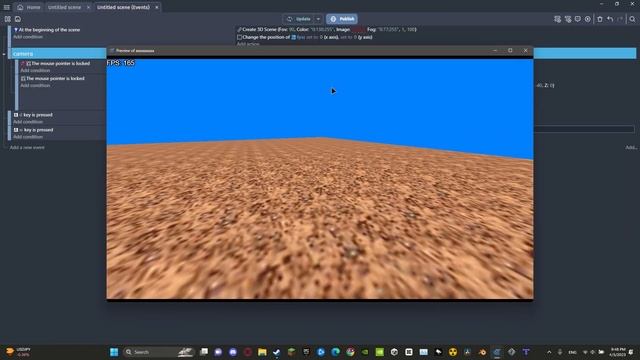This screenshot has height=360, width=640.
Task: Add condition below the 'n key is pressed' event
Action: pyautogui.click(x=28, y=137)
